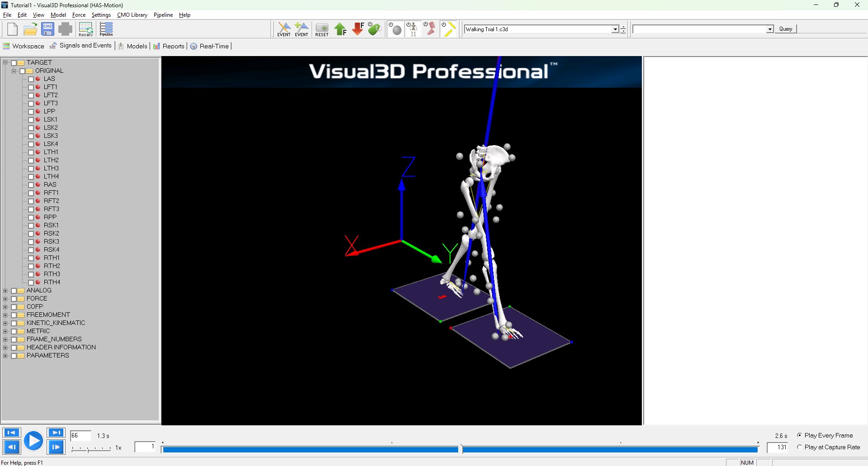The image size is (868, 466).
Task: Select the FRAME_NUMBERS tree item
Action: point(54,339)
